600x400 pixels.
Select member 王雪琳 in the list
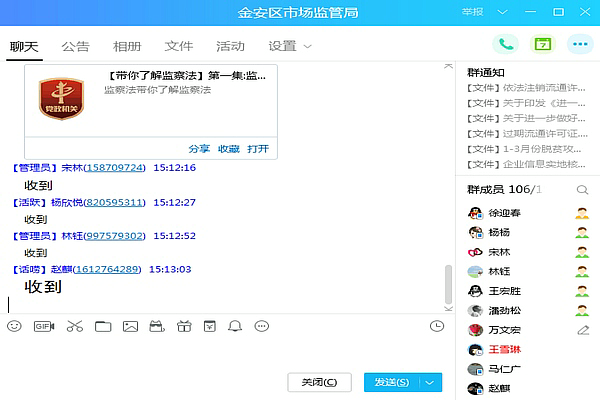click(x=505, y=350)
